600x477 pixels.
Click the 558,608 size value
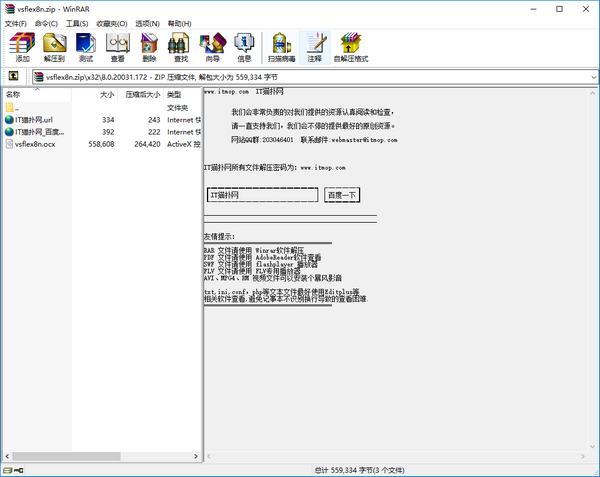[x=101, y=144]
